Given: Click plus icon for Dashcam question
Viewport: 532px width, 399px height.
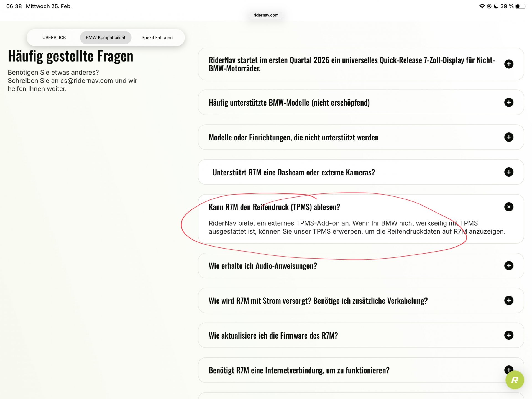Looking at the screenshot, I should (509, 172).
